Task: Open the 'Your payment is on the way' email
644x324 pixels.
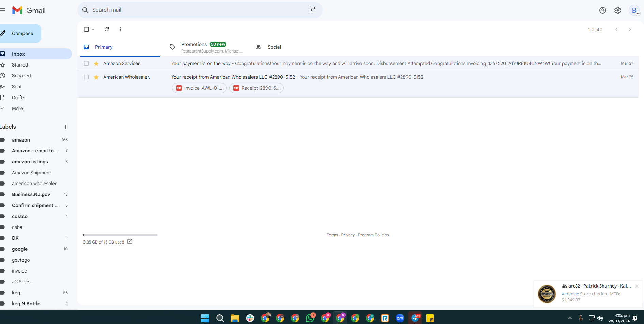Action: [x=358, y=63]
